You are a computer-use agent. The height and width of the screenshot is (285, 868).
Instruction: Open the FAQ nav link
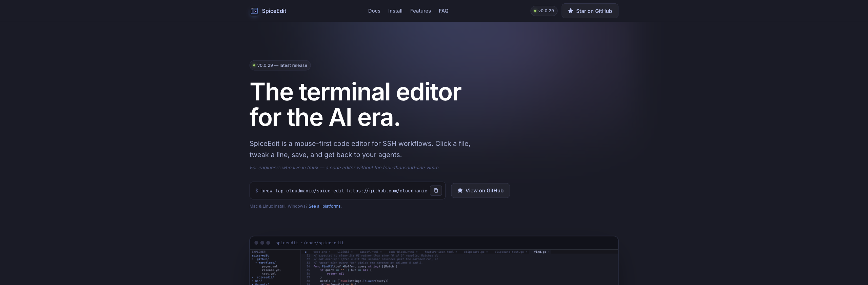(443, 11)
